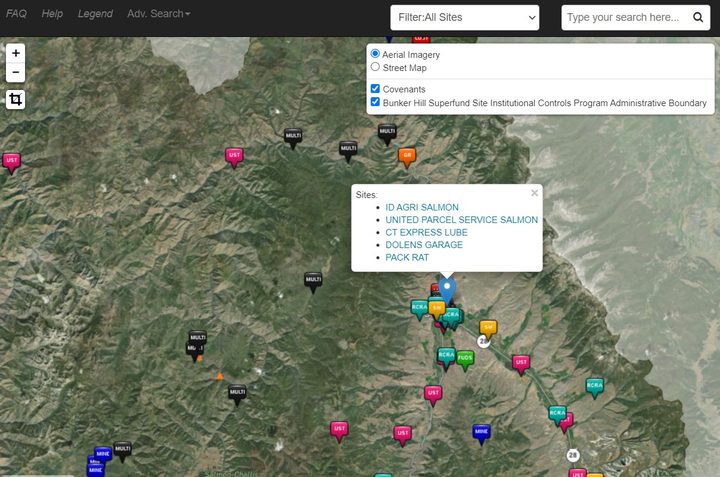The height and width of the screenshot is (477, 720).
Task: Toggle the Covenants overlay checkbox
Action: pos(375,89)
